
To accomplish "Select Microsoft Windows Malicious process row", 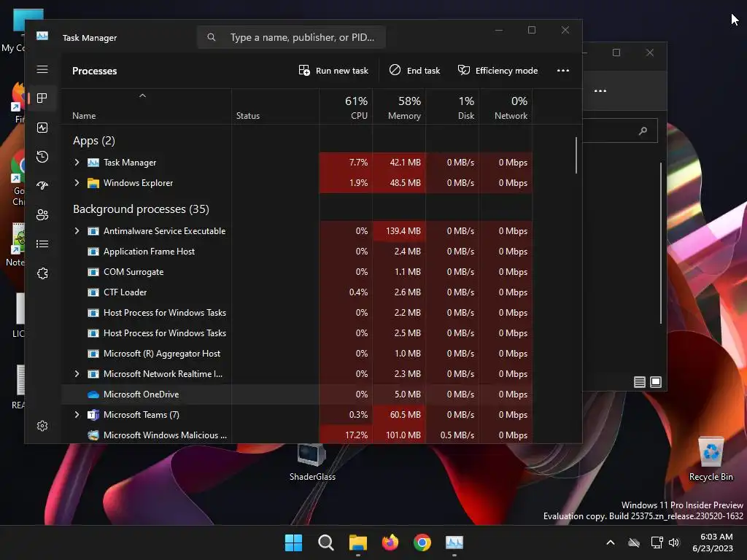I will pos(297,435).
